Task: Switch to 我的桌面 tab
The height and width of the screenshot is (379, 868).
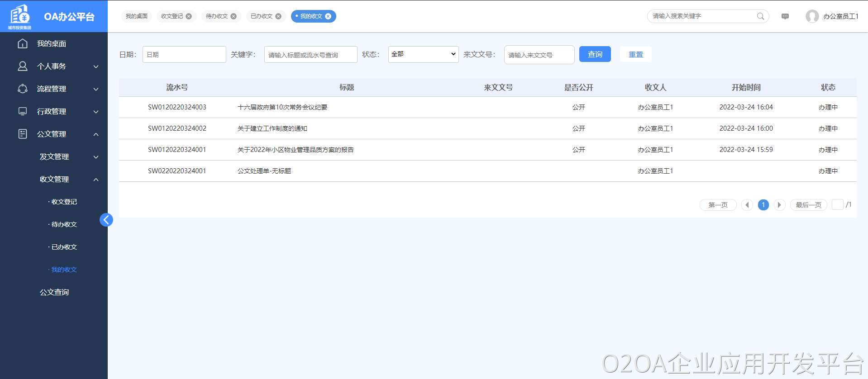Action: [137, 16]
